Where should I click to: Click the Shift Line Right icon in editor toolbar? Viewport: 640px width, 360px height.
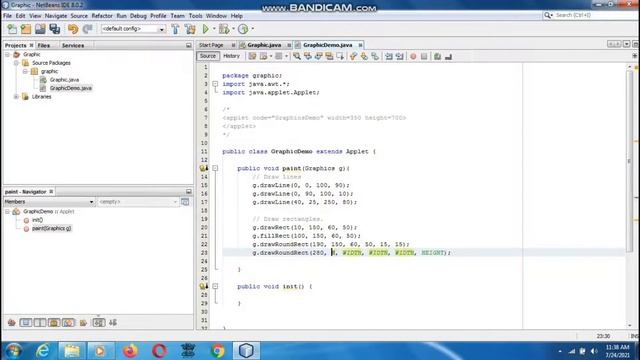pyautogui.click(x=400, y=56)
